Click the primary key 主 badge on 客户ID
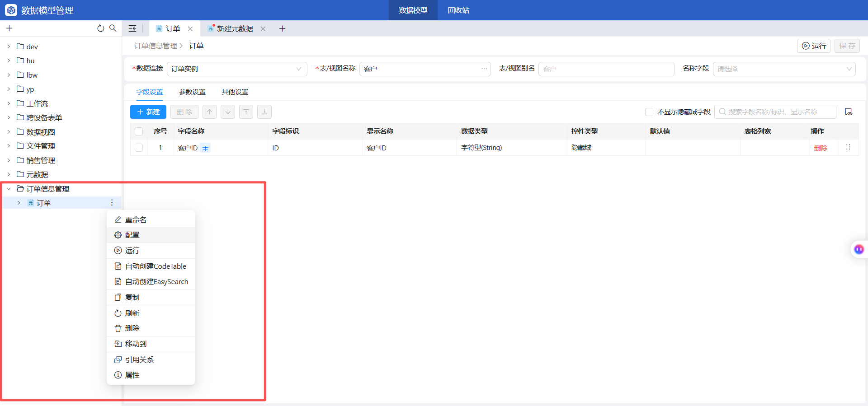Screen dimensions: 868x406 coord(205,148)
